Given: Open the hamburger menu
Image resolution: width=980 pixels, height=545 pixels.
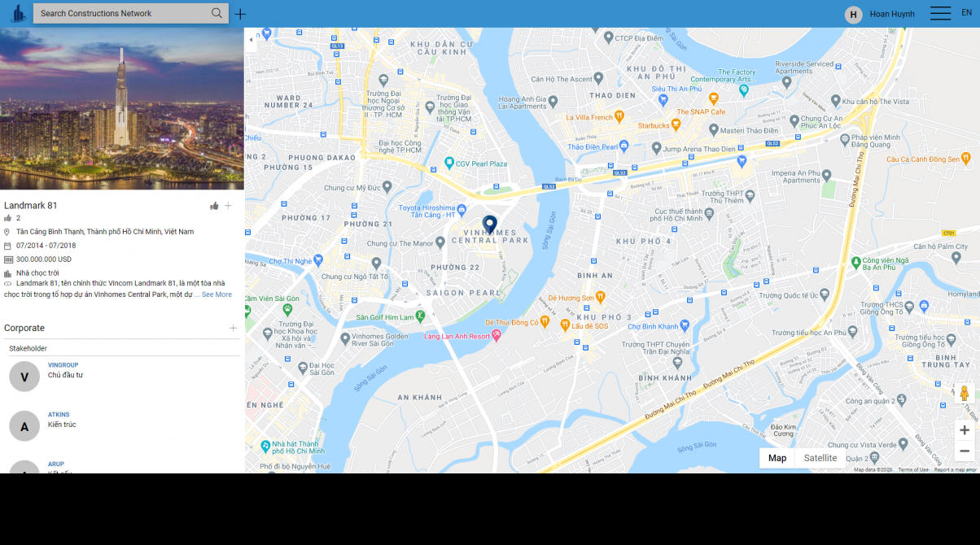Looking at the screenshot, I should pos(940,13).
